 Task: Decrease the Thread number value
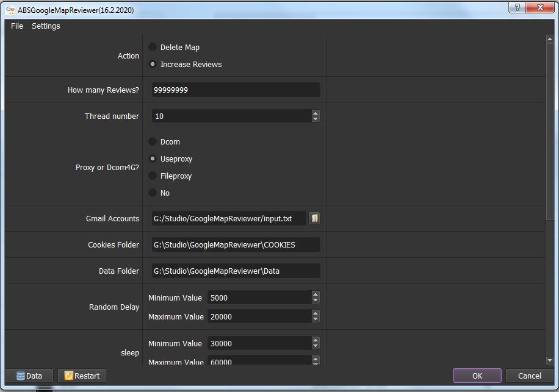point(316,119)
